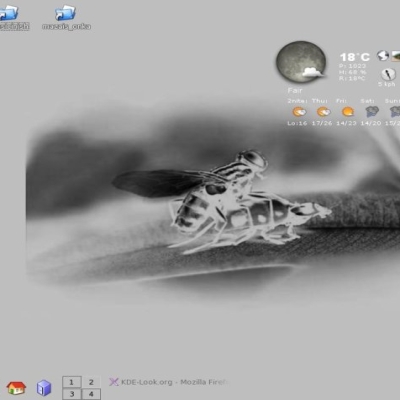Open the muzais_onka desktop folder shortcut
400x400 pixels.
pyautogui.click(x=66, y=17)
